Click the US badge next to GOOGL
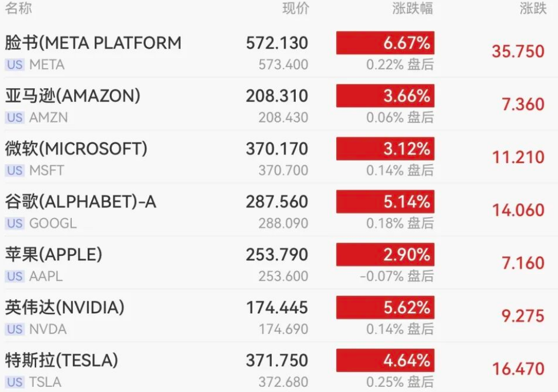The width and height of the screenshot is (558, 392). tap(15, 223)
